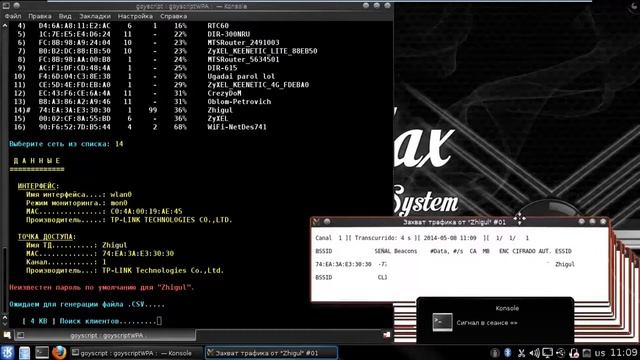Viewport: 640px width, 360px height.
Task: Click the 'DIR-300NRU' network name
Action: coord(229,34)
